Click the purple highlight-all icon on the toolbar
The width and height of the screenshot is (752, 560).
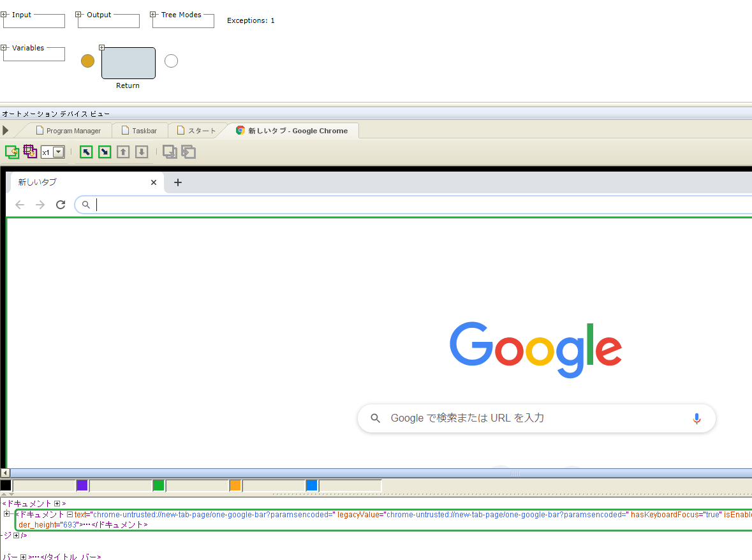tap(29, 152)
